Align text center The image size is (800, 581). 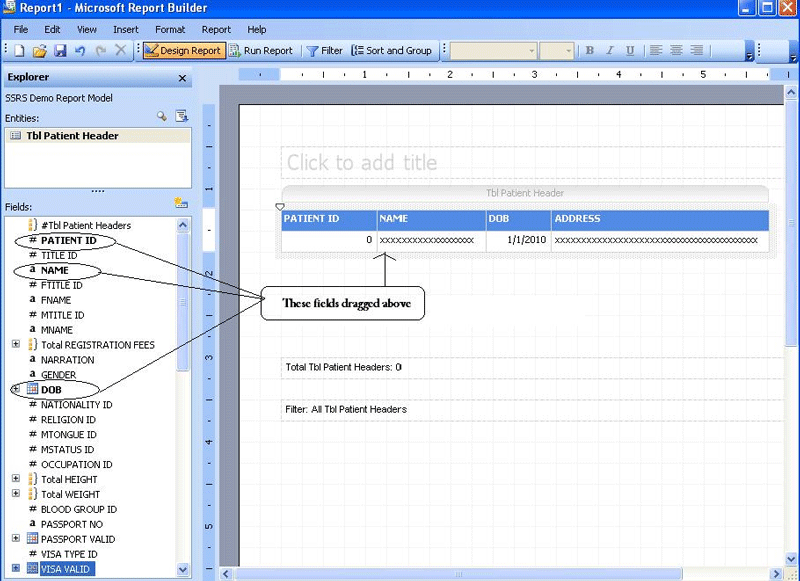[x=676, y=50]
